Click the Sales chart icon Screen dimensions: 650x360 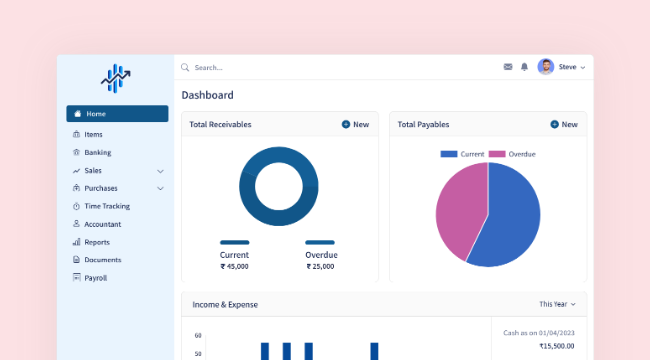(x=76, y=170)
